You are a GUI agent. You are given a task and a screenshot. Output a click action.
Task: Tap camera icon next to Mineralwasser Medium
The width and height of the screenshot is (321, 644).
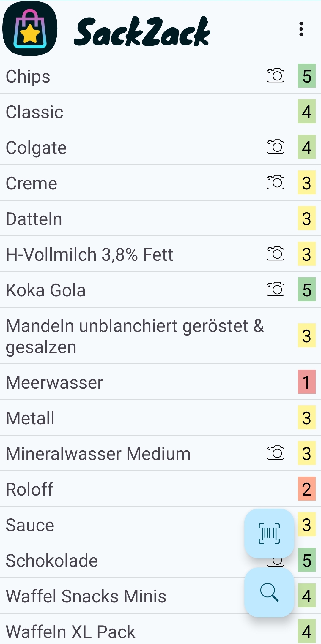tap(276, 453)
